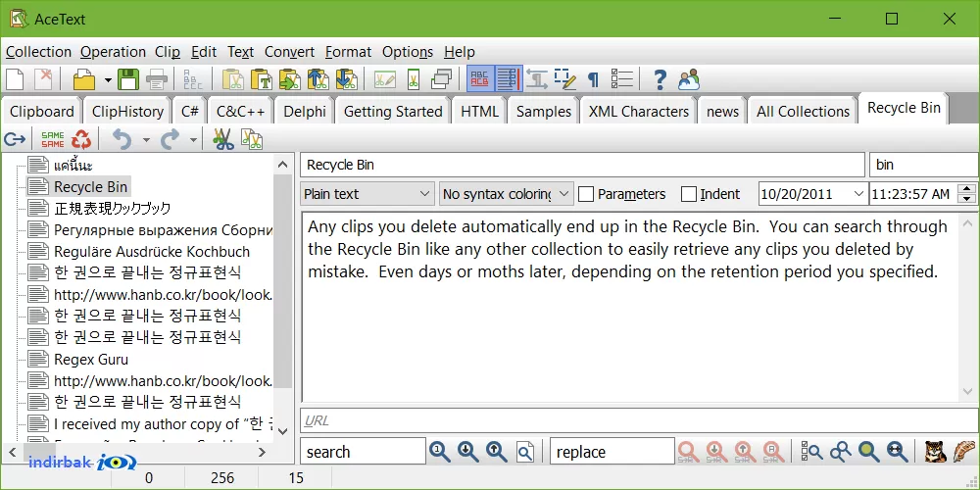Click the stacked windows icon in toolbar
Screen dimensions: 980x490
pyautogui.click(x=441, y=79)
